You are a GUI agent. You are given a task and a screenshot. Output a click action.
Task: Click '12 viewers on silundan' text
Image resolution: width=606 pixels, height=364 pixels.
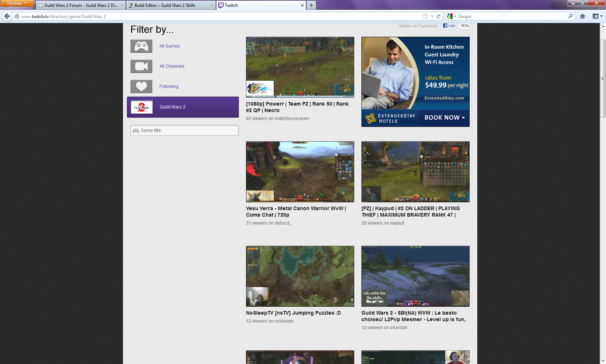384,328
